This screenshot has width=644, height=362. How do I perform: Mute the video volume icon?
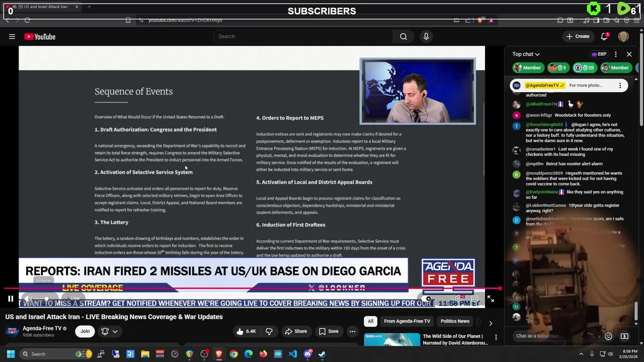pos(28,299)
